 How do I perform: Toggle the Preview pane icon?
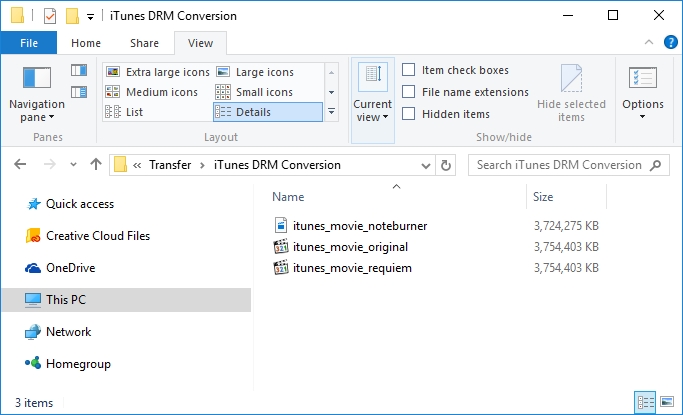[79, 71]
